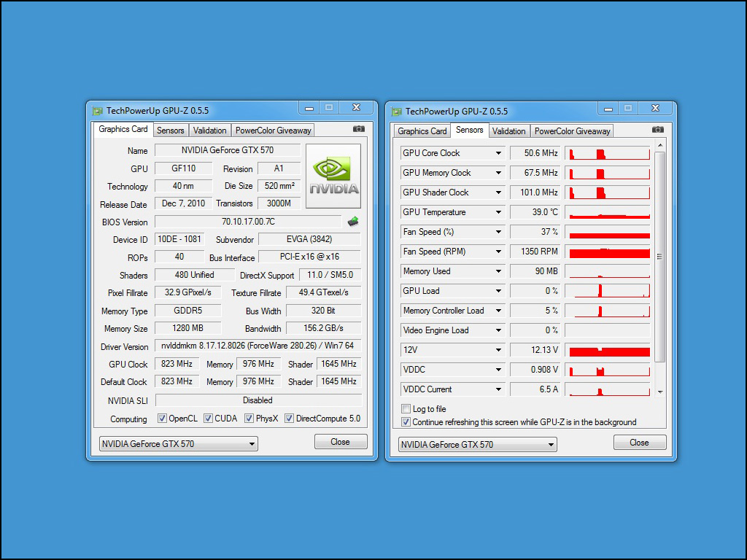Open Fan Speed (RPM) sensor dropdown
The height and width of the screenshot is (560, 747).
[x=498, y=252]
